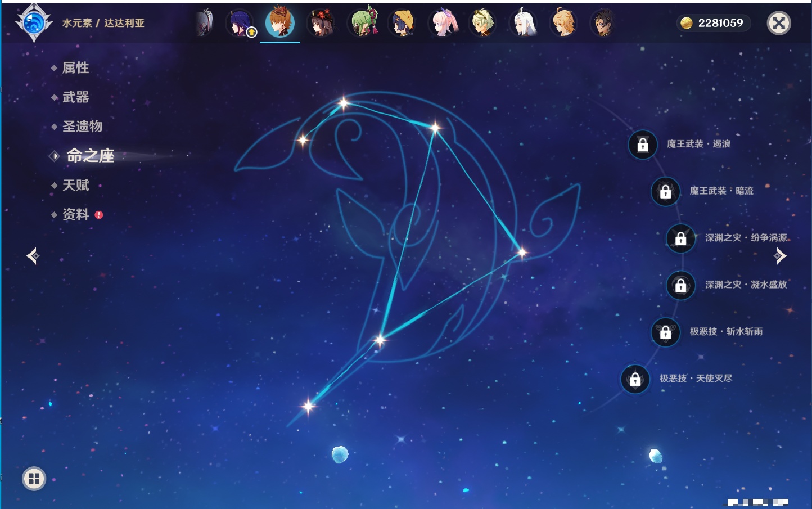812x509 pixels.
Task: Open constellation label 魔王武装·遏浪
Action: pyautogui.click(x=698, y=144)
